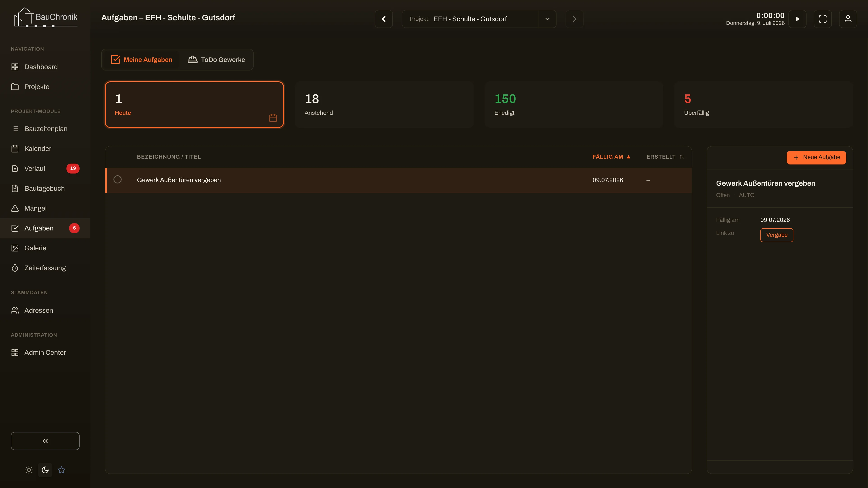Click the Verlauf badge showing 19

(73, 168)
